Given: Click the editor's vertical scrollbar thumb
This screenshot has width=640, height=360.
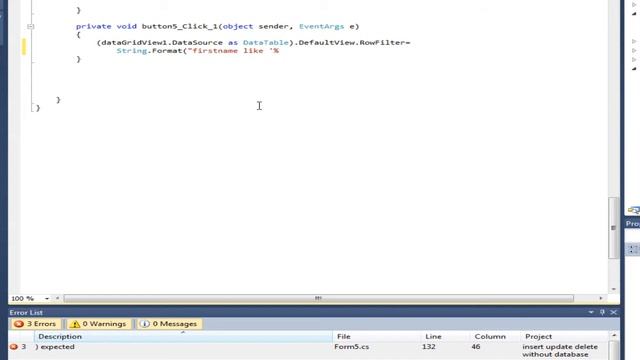Looking at the screenshot, I should [x=613, y=228].
